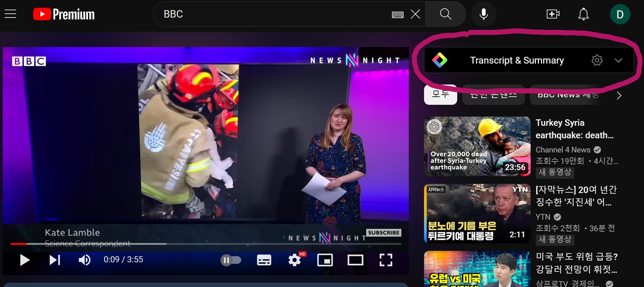Switch to miniplayer mode
Viewport: 644px width, 287px height.
(325, 260)
